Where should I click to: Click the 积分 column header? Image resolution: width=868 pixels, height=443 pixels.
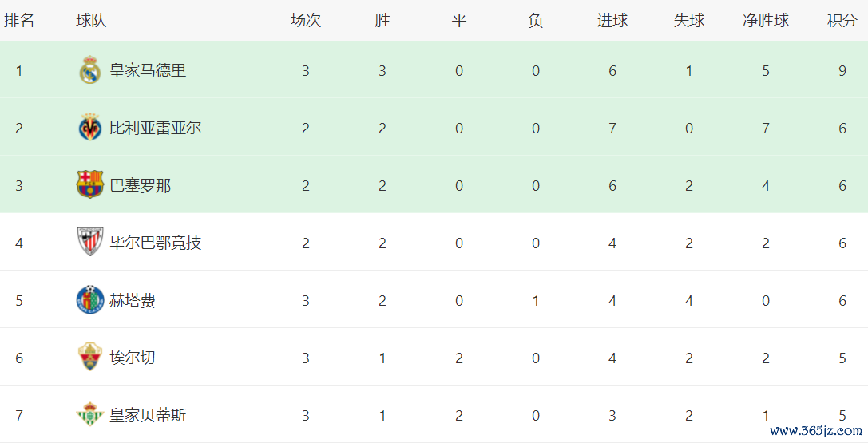pyautogui.click(x=842, y=21)
